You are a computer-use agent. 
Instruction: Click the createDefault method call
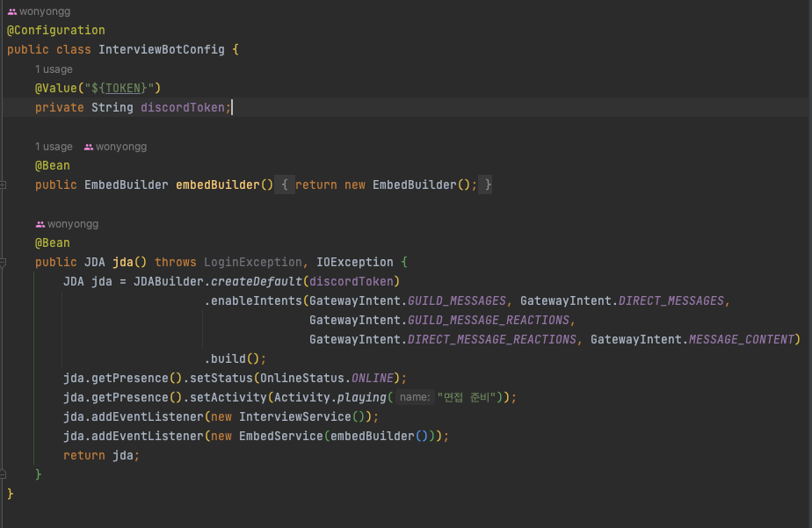(257, 282)
